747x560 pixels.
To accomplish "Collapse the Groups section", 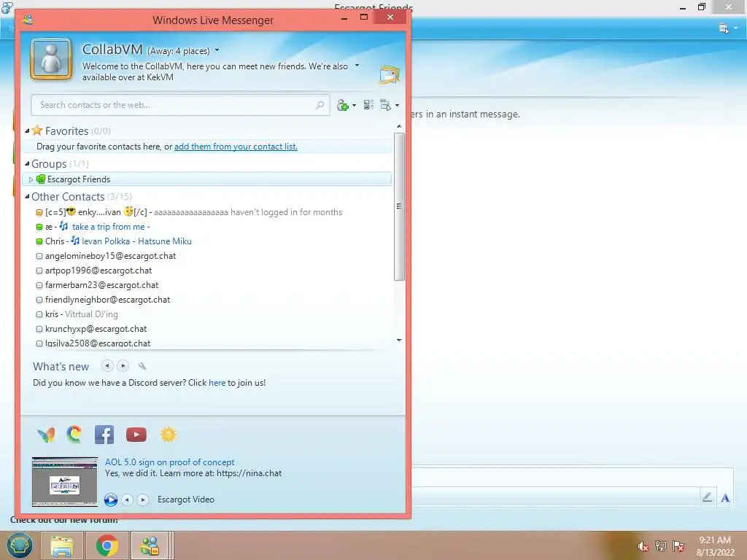I will point(27,164).
